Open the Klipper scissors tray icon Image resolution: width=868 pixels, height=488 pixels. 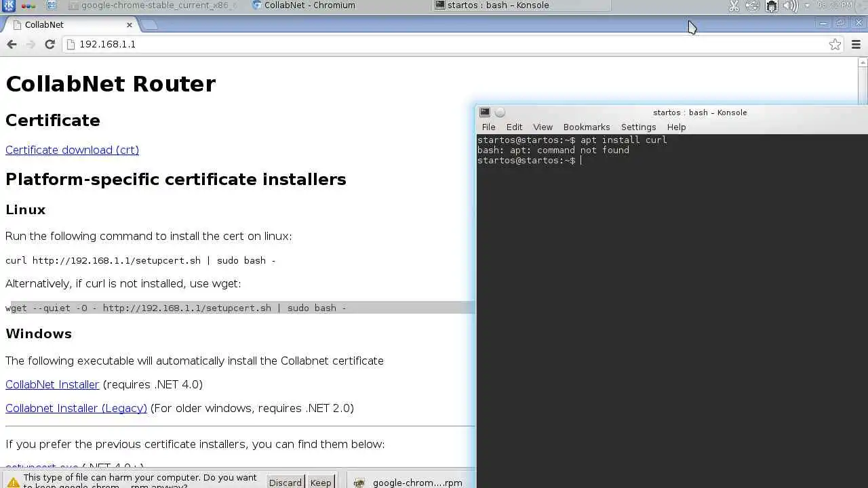click(734, 6)
